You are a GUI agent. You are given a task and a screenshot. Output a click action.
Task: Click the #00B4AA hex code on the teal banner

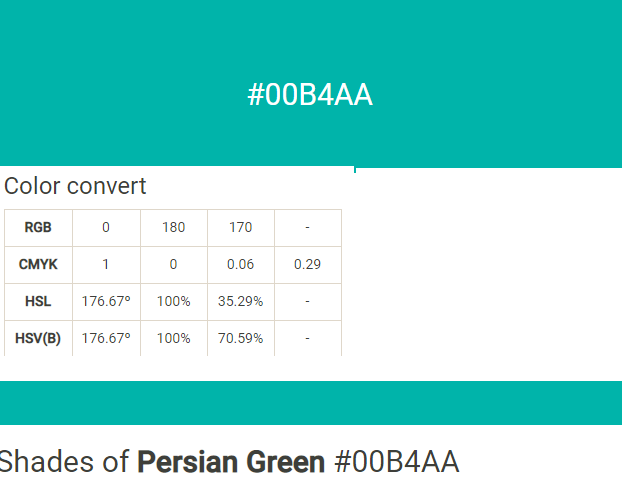click(x=310, y=95)
